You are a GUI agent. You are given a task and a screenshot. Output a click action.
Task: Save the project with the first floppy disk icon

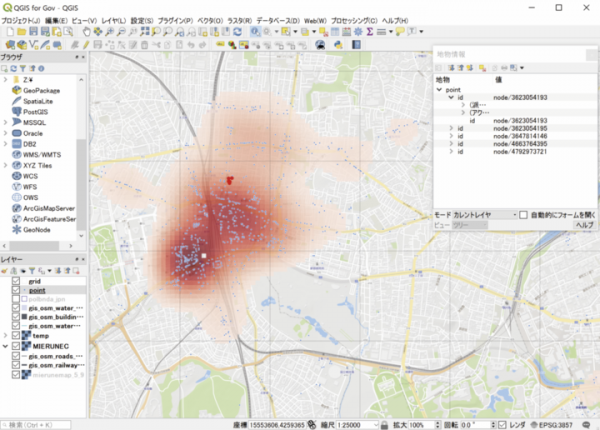coord(34,32)
